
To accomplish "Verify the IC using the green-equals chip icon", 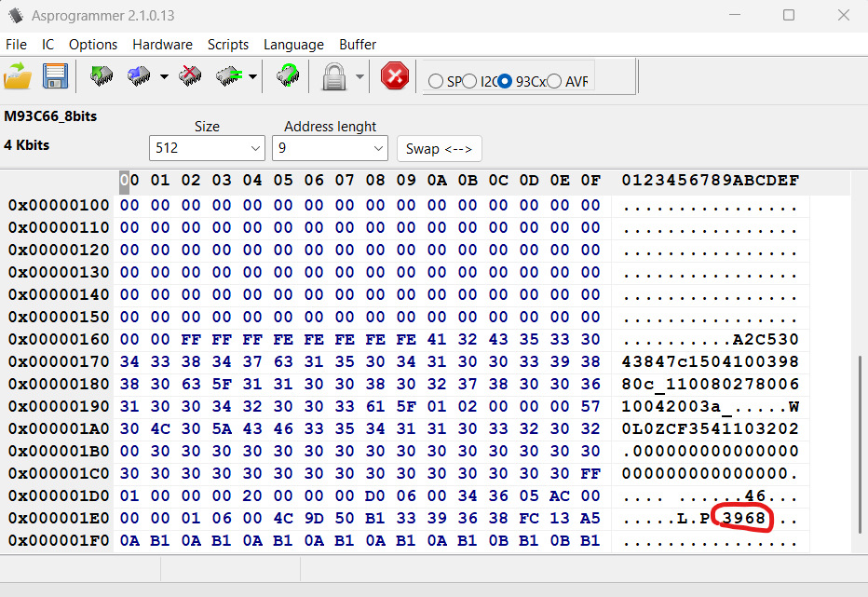I will (229, 75).
